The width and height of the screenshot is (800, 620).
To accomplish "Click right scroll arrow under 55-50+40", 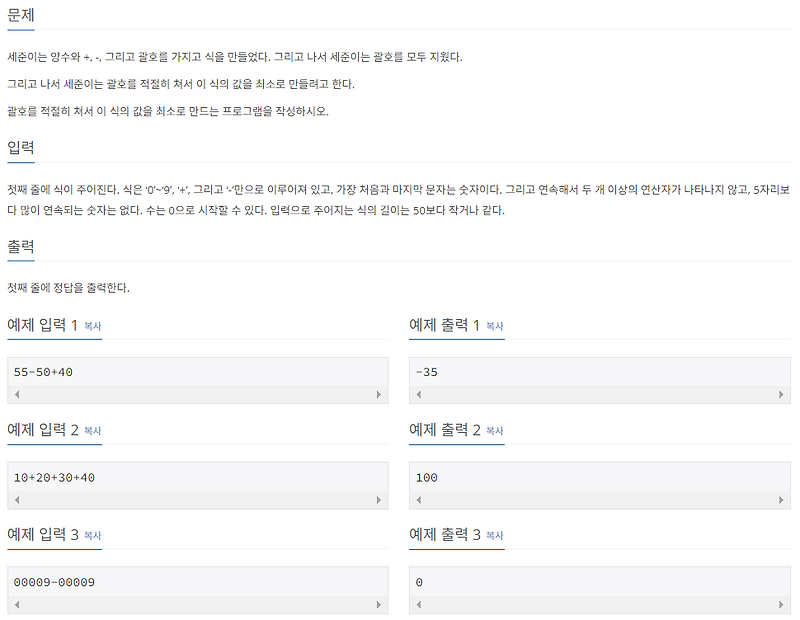I will point(379,394).
